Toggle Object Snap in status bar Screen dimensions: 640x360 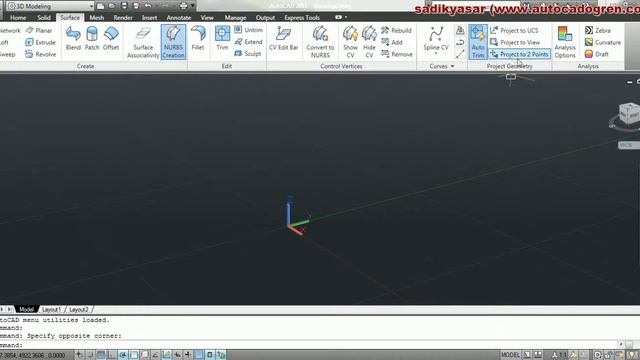[133, 355]
